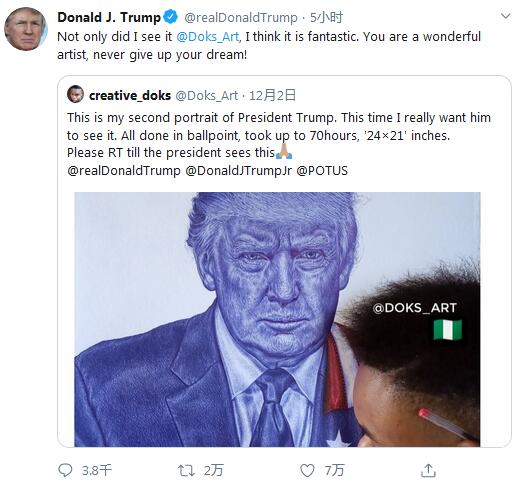This screenshot has height=482, width=517.
Task: Click the retweet arrows icon
Action: (x=186, y=470)
